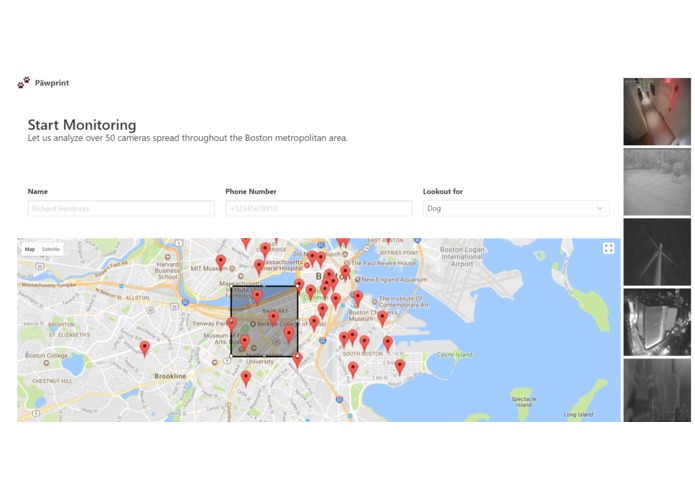This screenshot has width=695, height=494.
Task: Click the selection rectangle's bottom-left corner handle
Action: (x=231, y=356)
